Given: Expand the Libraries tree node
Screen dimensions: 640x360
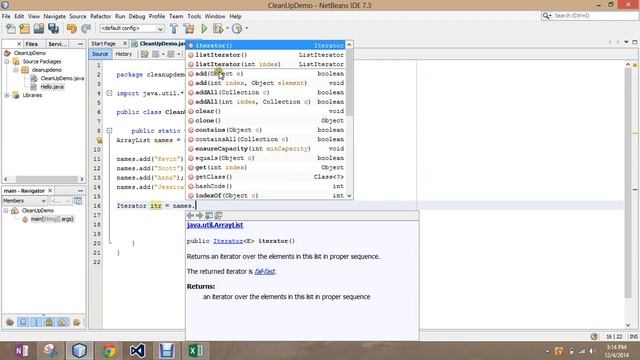Looking at the screenshot, I should 7,95.
